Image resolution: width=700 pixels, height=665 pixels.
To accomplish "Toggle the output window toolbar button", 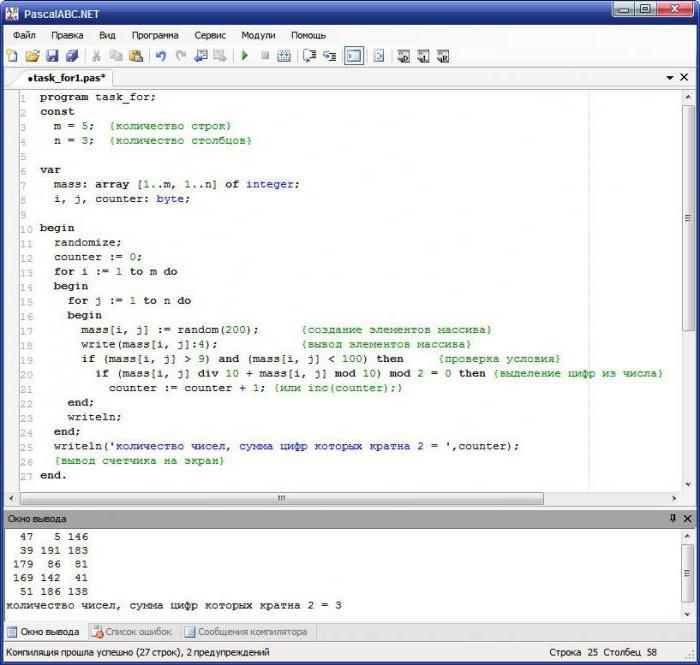I will pos(354,56).
